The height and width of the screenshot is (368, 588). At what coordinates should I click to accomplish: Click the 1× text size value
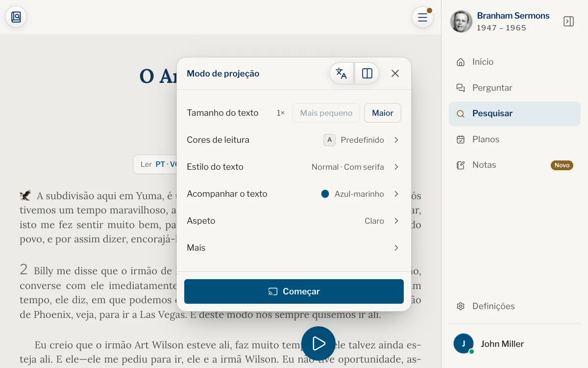[281, 113]
